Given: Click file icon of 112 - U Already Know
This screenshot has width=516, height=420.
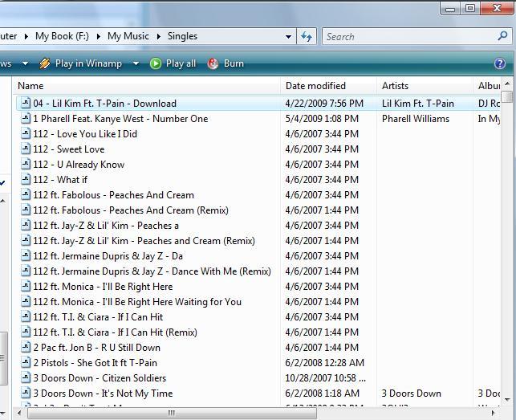Looking at the screenshot, I should [26, 164].
